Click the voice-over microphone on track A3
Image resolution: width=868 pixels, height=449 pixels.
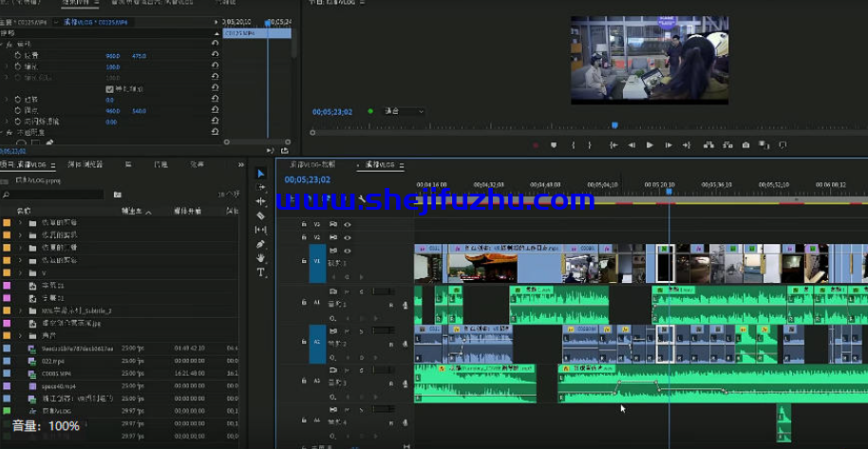coord(405,384)
